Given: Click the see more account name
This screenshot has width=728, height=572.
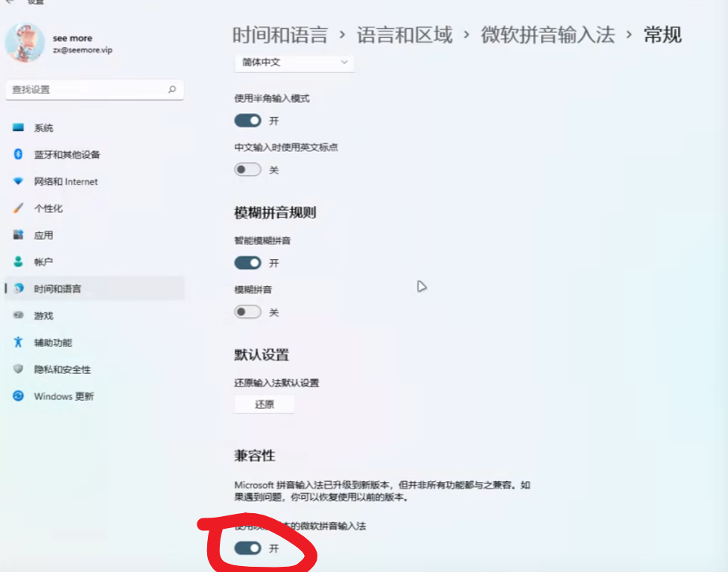Looking at the screenshot, I should (x=72, y=38).
